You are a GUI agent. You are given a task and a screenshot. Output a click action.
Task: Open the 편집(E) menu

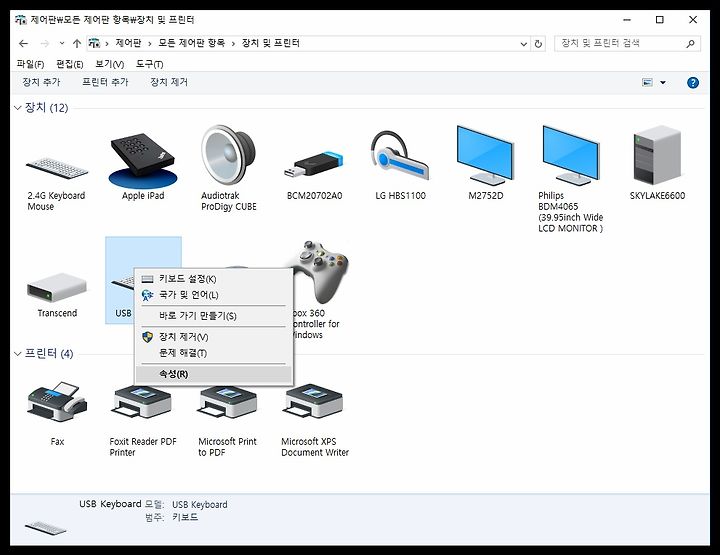(70, 64)
